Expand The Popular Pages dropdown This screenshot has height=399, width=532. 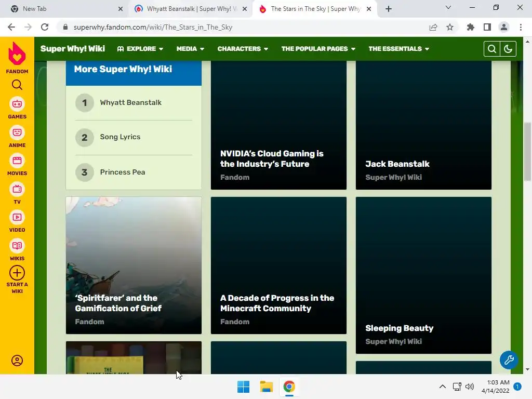(x=318, y=49)
